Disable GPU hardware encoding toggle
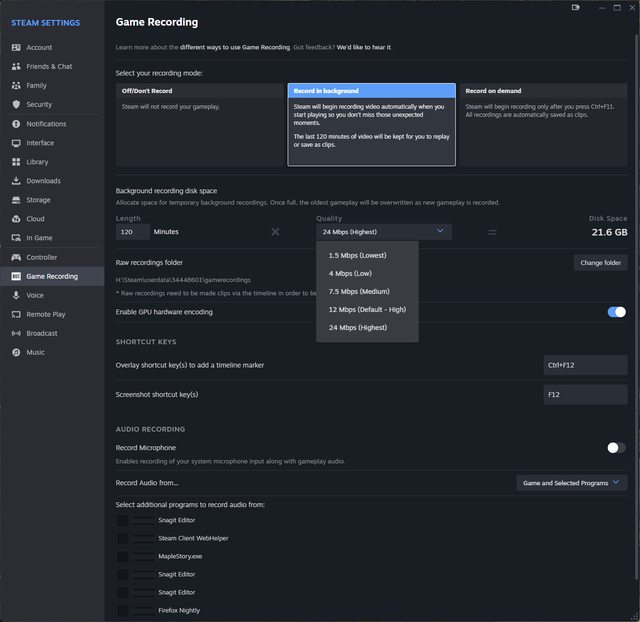Image resolution: width=640 pixels, height=622 pixels. point(616,312)
